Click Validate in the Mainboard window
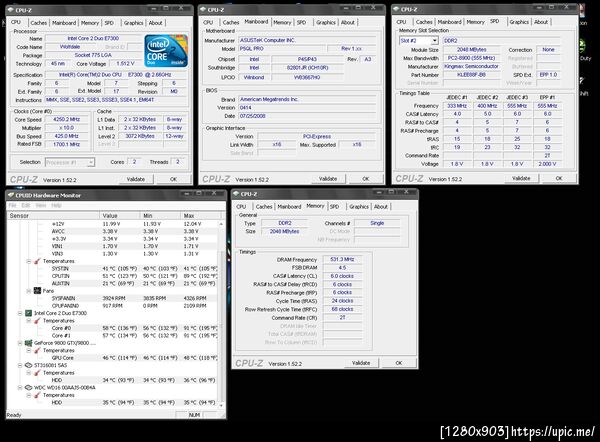 328,179
